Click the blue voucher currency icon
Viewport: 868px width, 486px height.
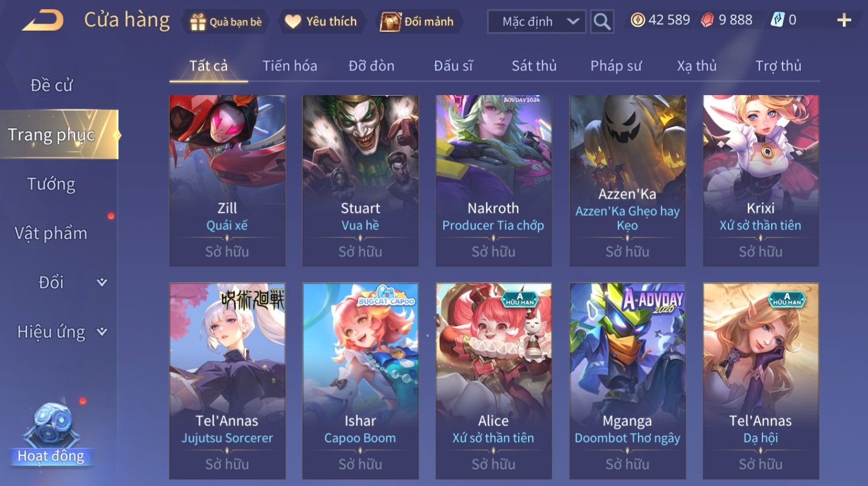[778, 20]
